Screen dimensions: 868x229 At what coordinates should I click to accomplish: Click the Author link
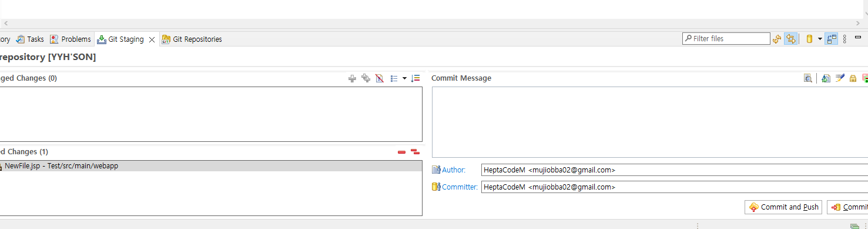[454, 170]
